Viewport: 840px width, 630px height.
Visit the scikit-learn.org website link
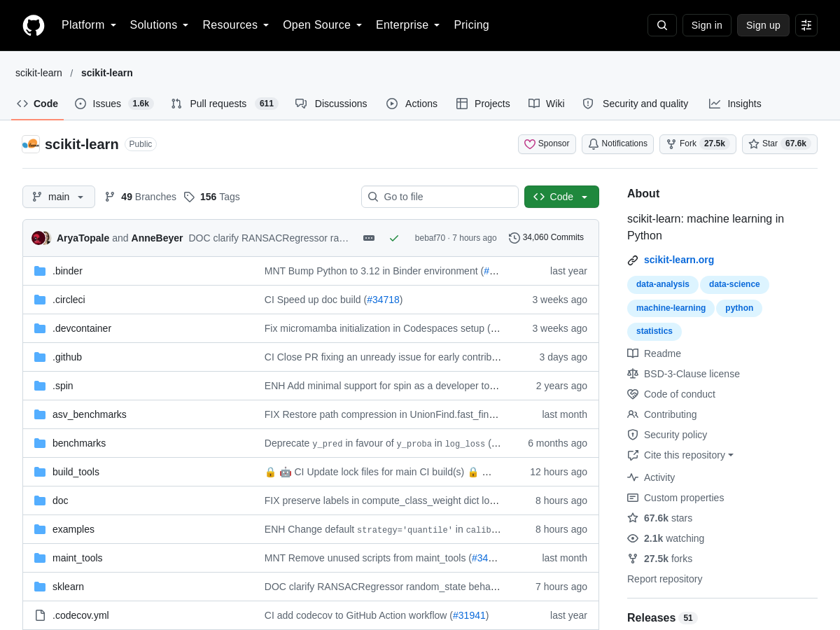pos(679,260)
